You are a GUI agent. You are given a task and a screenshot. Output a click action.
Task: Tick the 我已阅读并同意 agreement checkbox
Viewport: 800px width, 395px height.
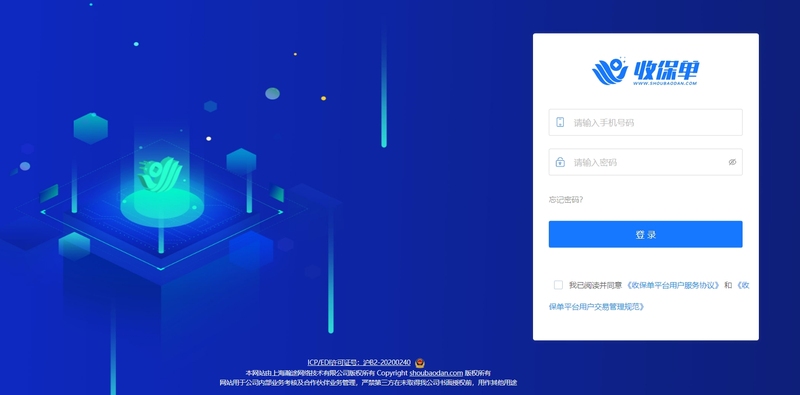coord(558,285)
